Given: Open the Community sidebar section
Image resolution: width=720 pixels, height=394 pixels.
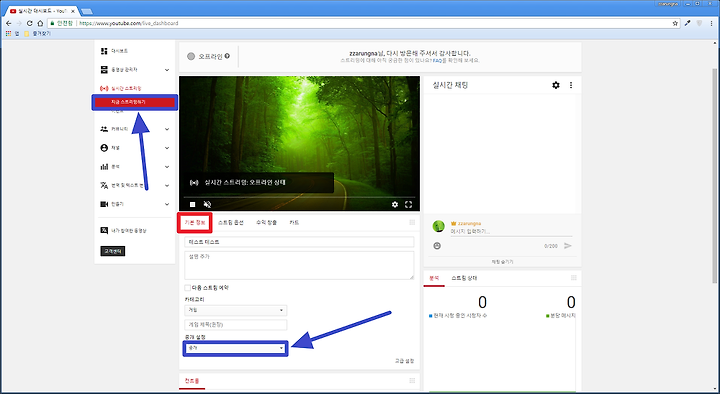Looking at the screenshot, I should tap(115, 129).
